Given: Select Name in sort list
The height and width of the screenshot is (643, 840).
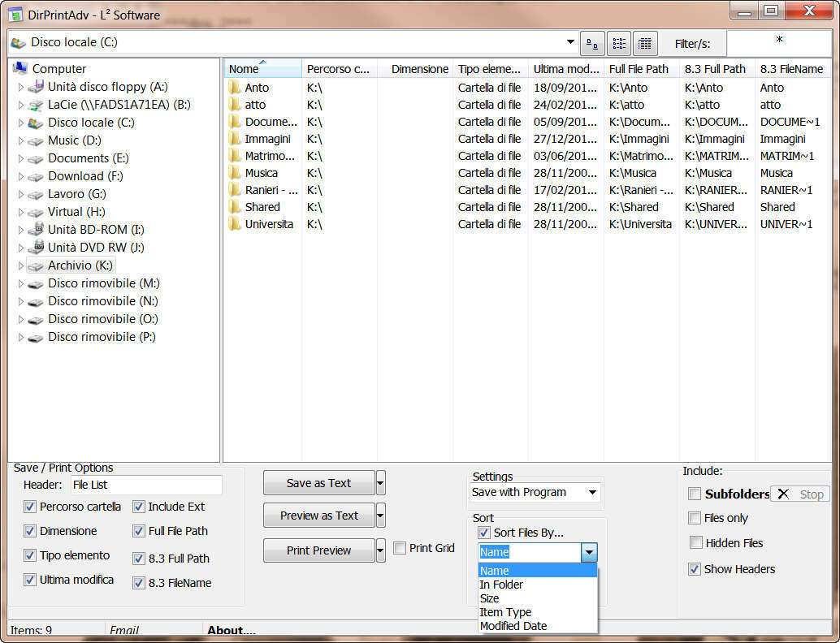Looking at the screenshot, I should [537, 571].
